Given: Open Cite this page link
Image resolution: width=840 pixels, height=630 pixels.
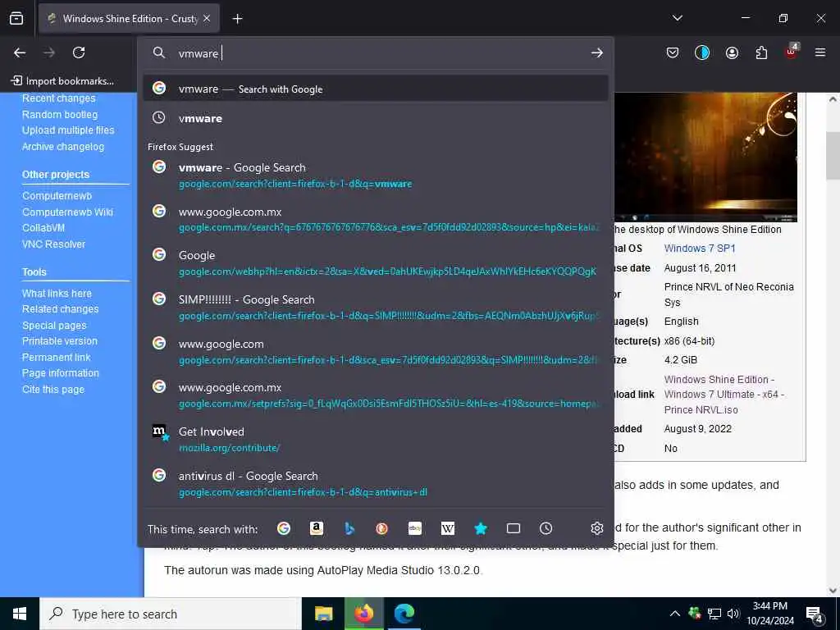Looking at the screenshot, I should pyautogui.click(x=53, y=389).
